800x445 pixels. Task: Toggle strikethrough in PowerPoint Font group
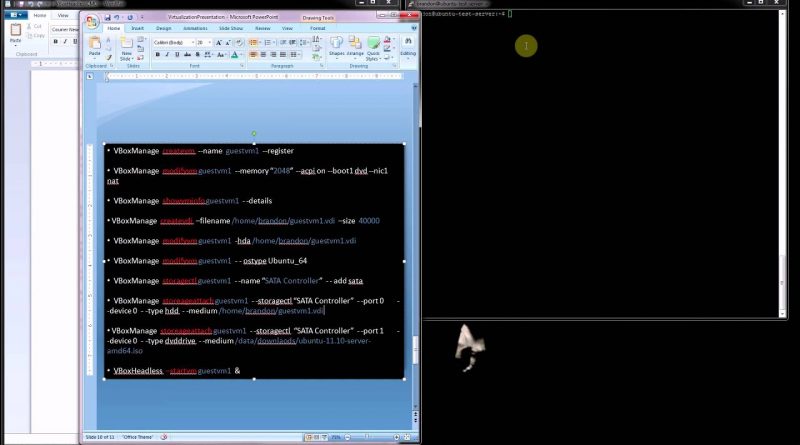click(x=187, y=54)
